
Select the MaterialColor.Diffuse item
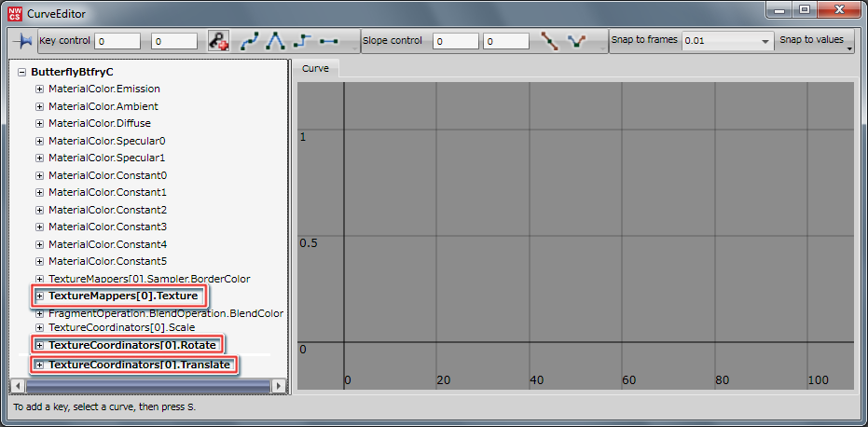(99, 123)
